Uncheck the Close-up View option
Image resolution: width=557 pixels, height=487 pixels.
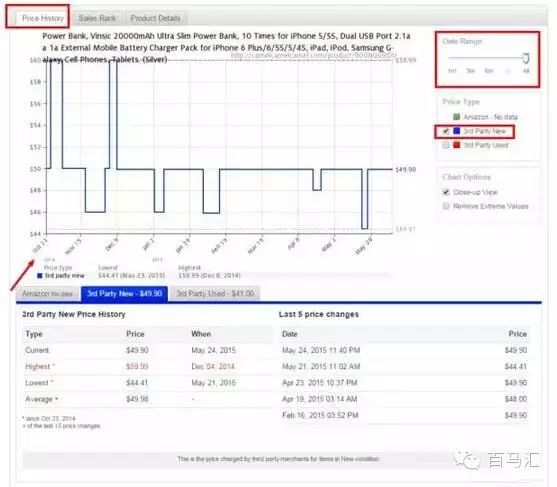(x=446, y=192)
